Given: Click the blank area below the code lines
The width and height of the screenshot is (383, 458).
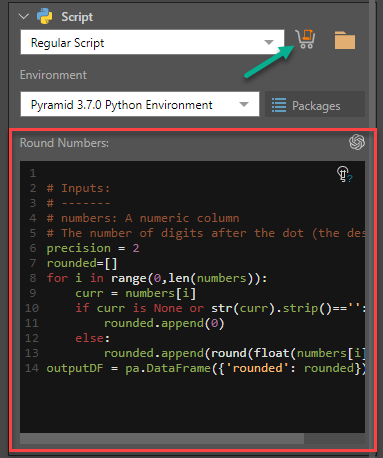Looking at the screenshot, I should pyautogui.click(x=192, y=404).
